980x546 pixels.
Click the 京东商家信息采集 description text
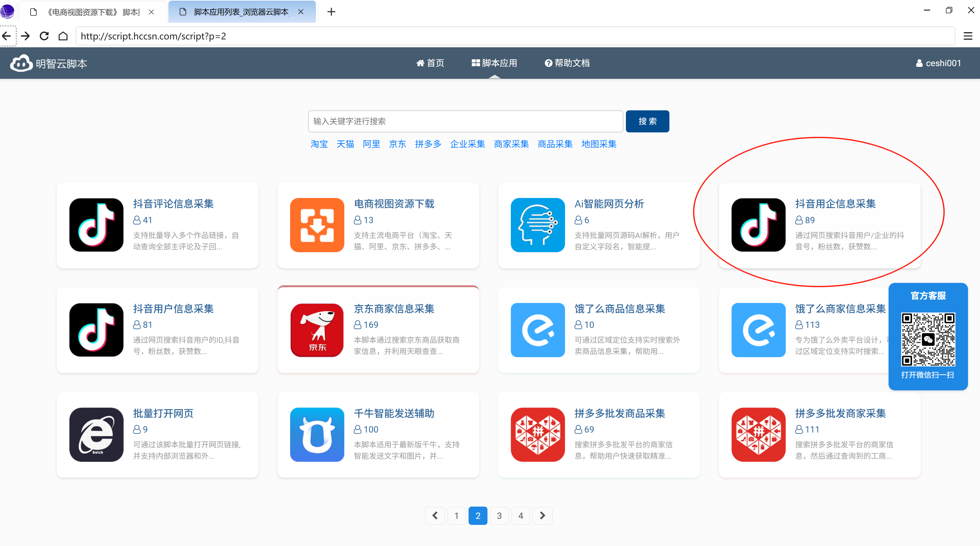406,346
